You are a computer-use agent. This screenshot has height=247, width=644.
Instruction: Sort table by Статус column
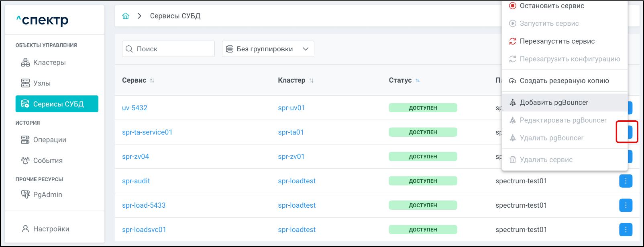418,81
